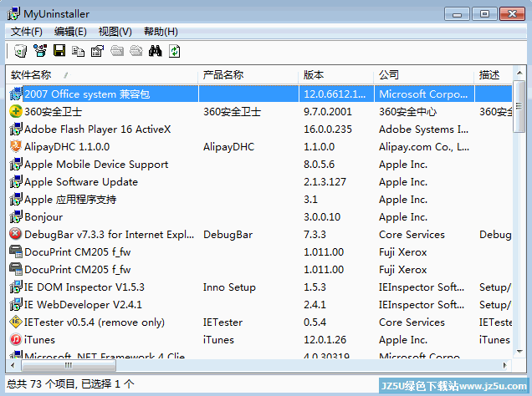
Task: Click the Apple Software Update row icon
Action: point(16,182)
